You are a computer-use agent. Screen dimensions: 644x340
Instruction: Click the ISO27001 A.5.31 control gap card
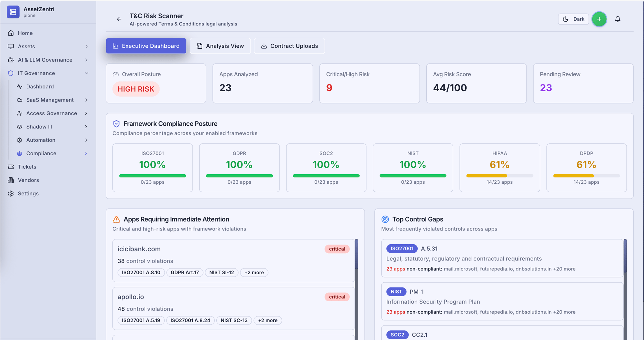(x=502, y=258)
